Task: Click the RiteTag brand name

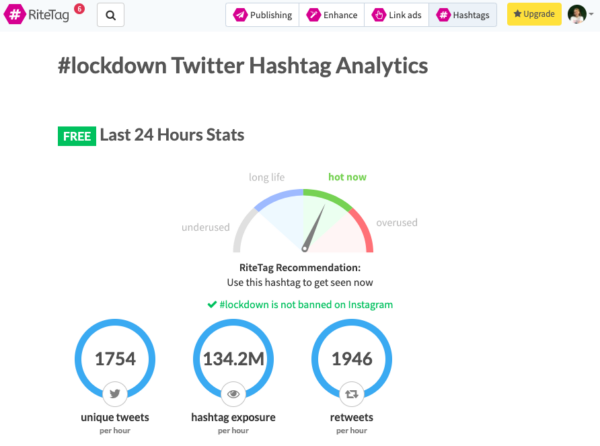Action: (x=49, y=15)
